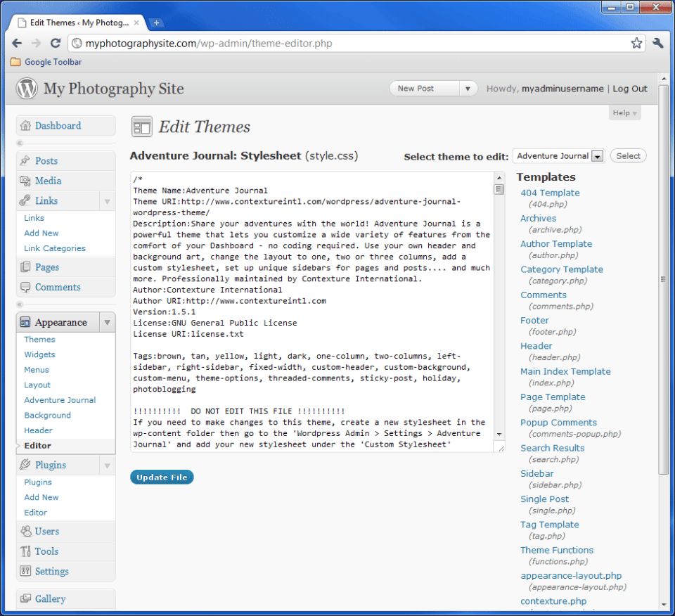Open a new browser tab

pos(156,23)
